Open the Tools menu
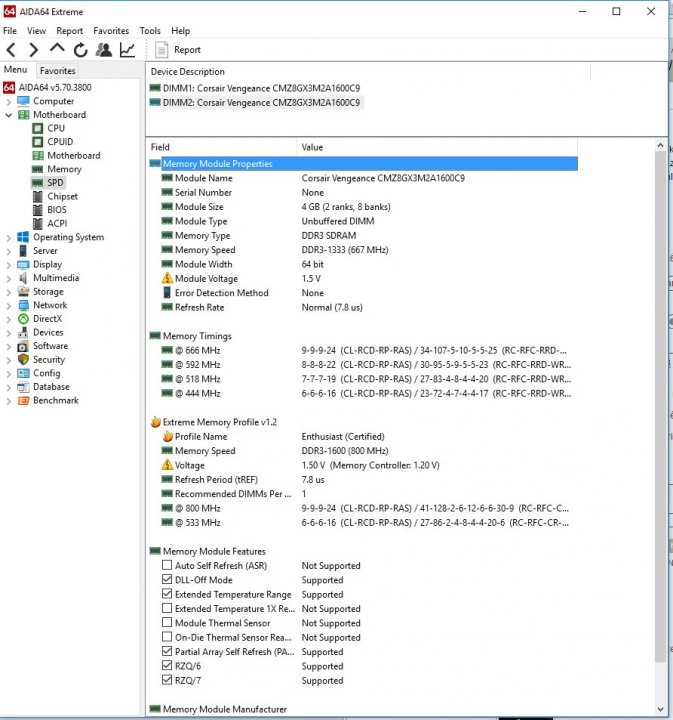The width and height of the screenshot is (673, 720). (x=150, y=31)
